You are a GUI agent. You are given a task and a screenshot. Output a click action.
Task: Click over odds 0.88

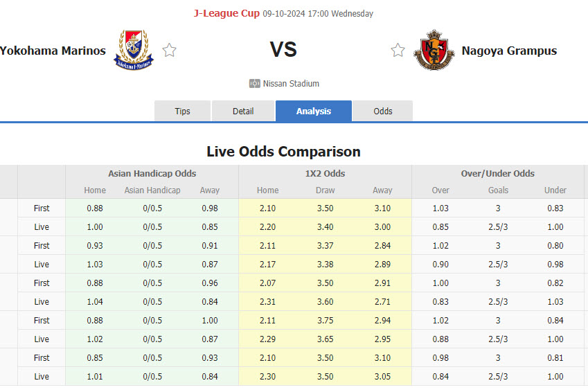tap(440, 339)
